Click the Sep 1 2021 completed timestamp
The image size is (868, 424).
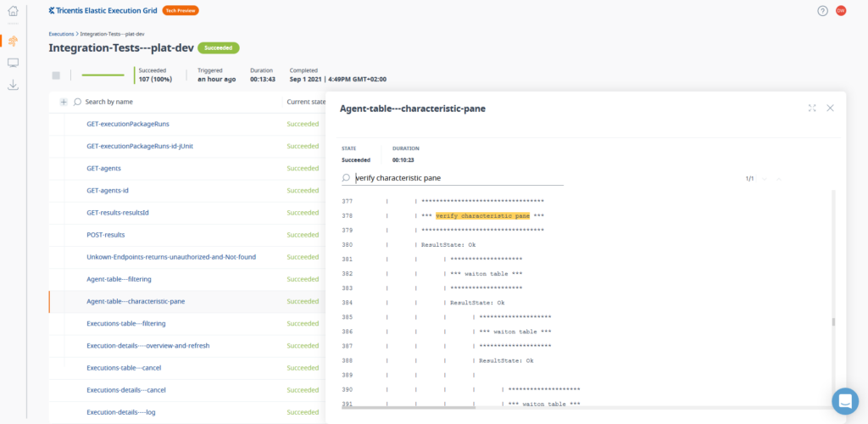click(337, 79)
